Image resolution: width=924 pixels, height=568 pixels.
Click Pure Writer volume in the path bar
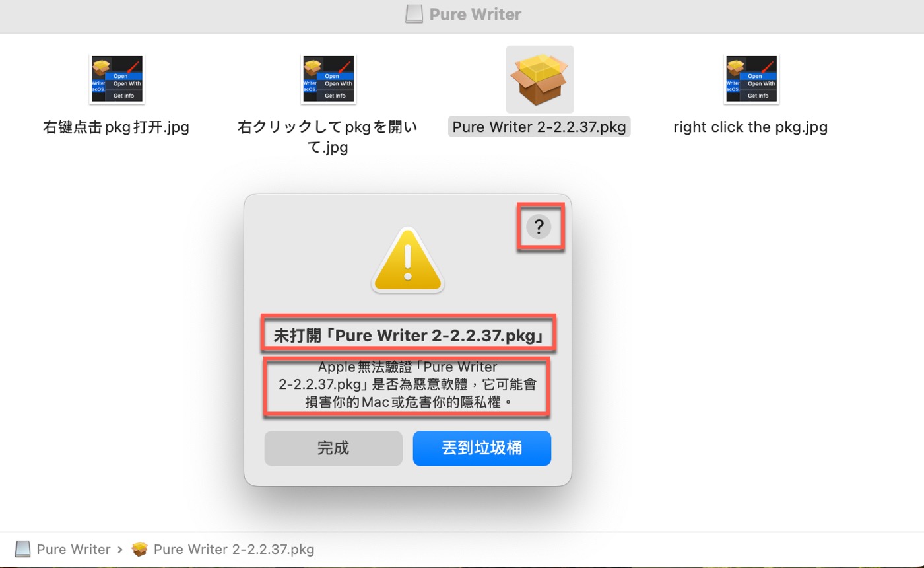coord(63,550)
